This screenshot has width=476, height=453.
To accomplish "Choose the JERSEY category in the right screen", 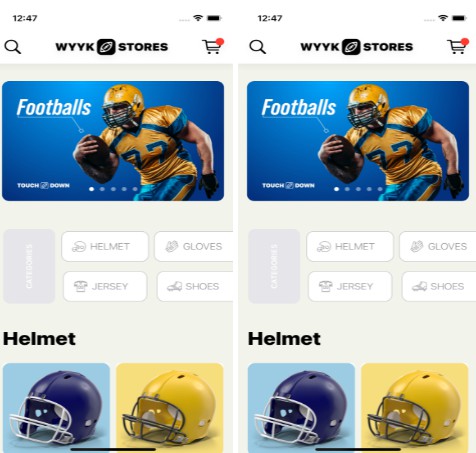I will [x=350, y=286].
